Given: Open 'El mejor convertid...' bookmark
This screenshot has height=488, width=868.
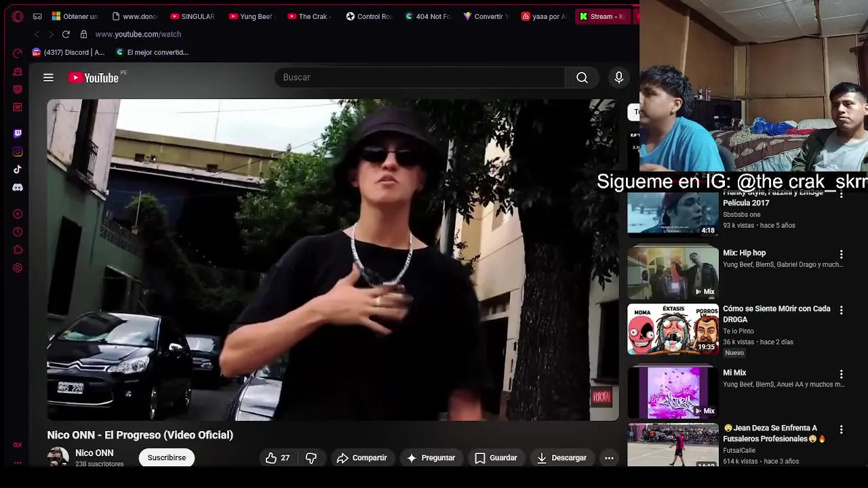Looking at the screenshot, I should [153, 52].
